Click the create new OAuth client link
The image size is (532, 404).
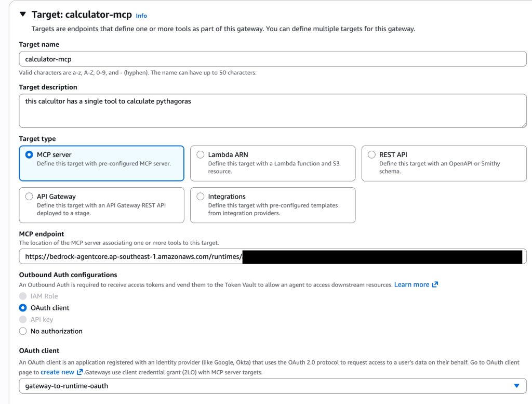click(57, 372)
